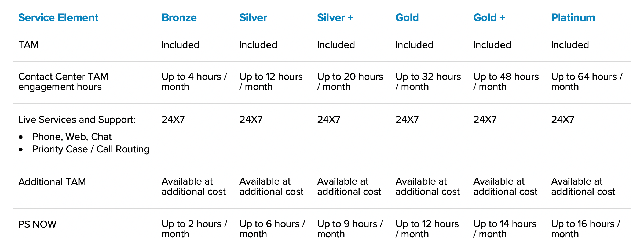
Task: Click the Service Element column header
Action: (58, 18)
